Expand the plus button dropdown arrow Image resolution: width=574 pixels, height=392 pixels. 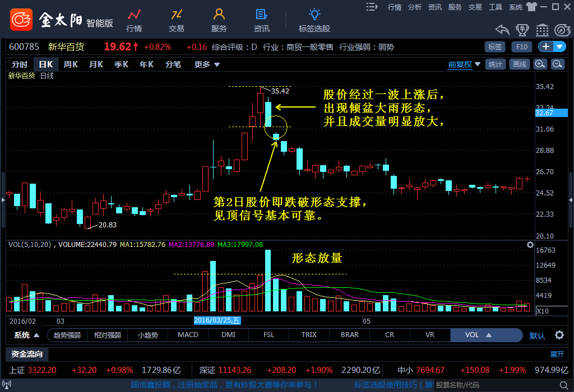coord(559,47)
